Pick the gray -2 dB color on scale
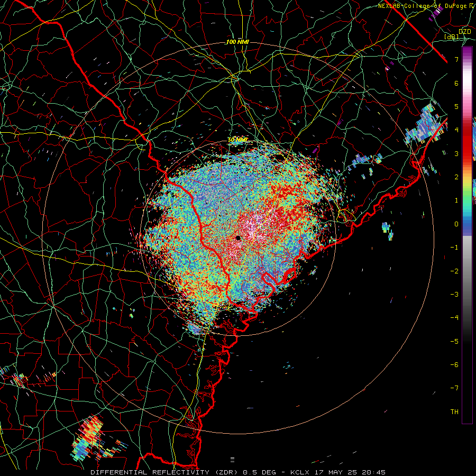Viewport: 476px width, 476px height. tap(467, 270)
